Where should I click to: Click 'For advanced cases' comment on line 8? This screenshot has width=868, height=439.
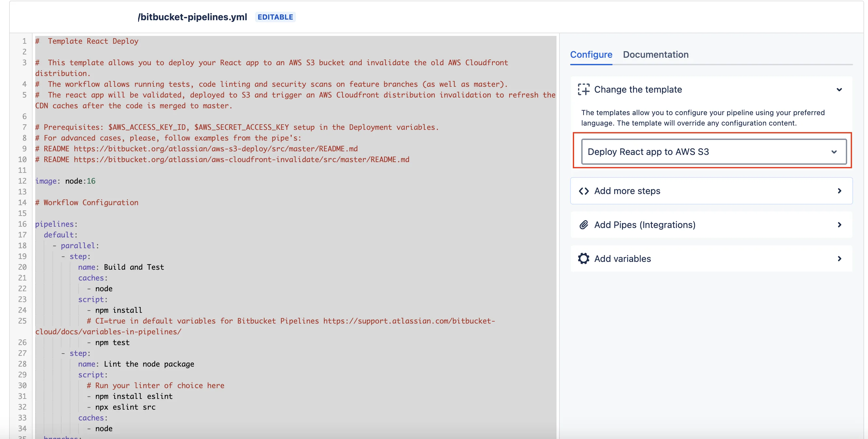click(168, 138)
